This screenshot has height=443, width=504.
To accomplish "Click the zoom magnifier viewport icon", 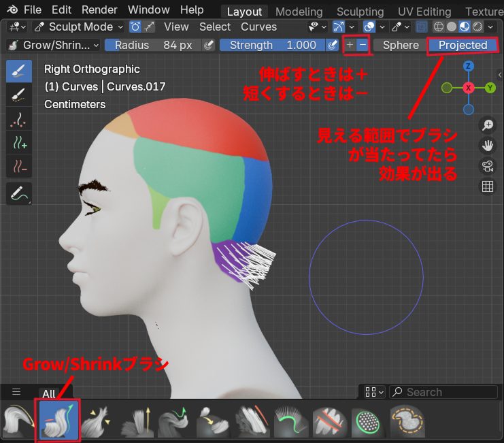I will 487,125.
